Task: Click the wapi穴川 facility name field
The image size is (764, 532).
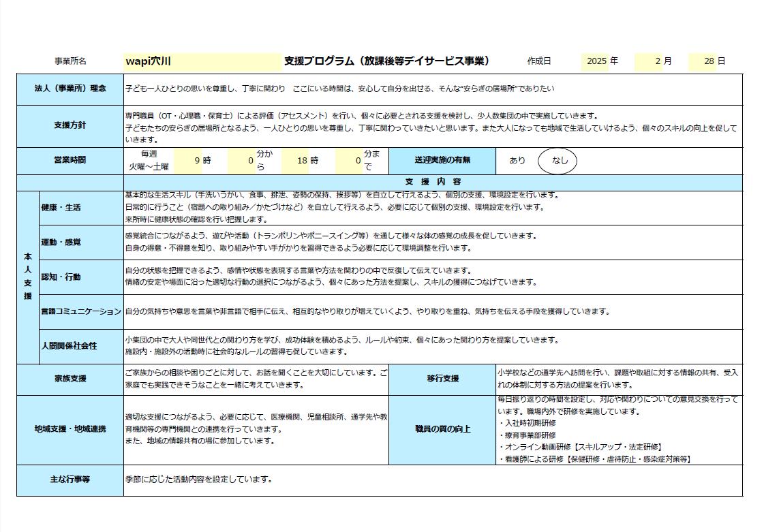Action: coord(202,61)
